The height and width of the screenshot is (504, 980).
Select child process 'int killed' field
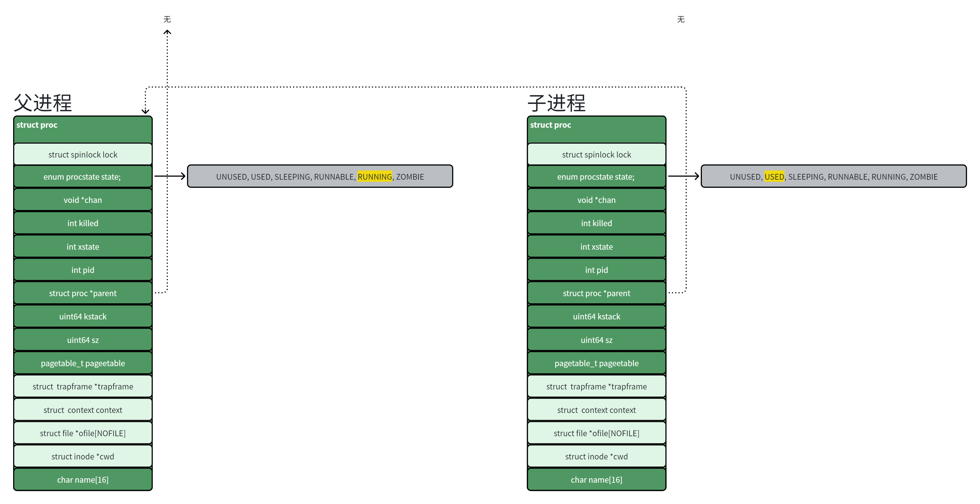[x=596, y=223]
